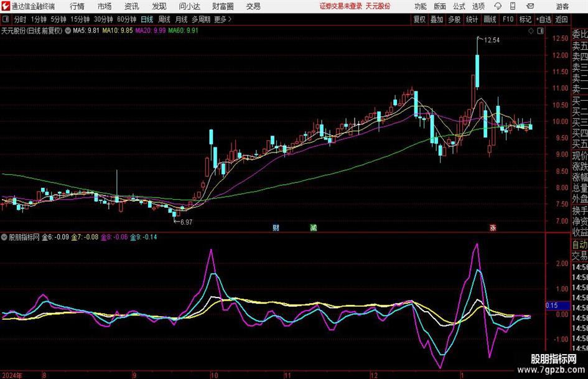The width and height of the screenshot is (588, 379).
Task: Click the MA10: 9.85 label
Action: pos(118,30)
